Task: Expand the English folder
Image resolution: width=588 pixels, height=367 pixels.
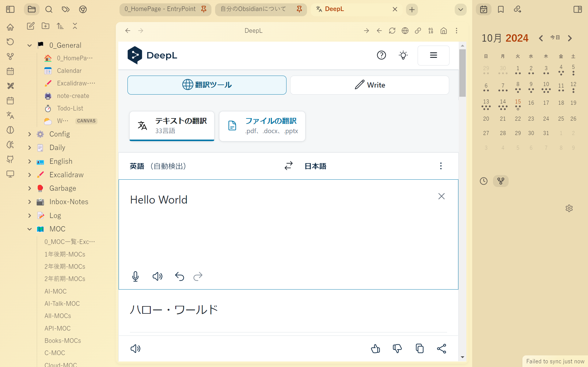Action: pyautogui.click(x=29, y=161)
